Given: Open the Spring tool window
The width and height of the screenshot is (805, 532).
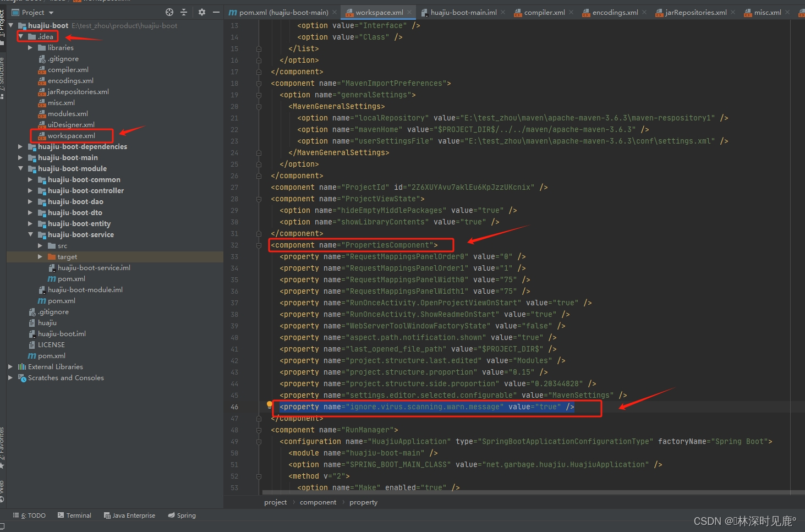Looking at the screenshot, I should pyautogui.click(x=182, y=515).
